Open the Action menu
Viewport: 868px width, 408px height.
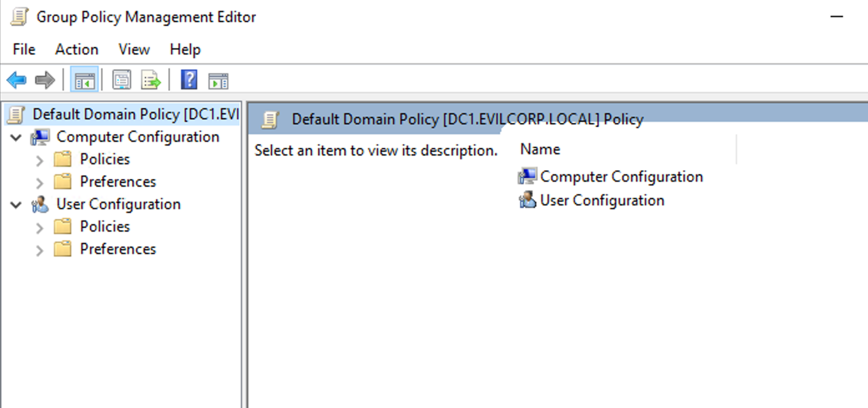pos(76,50)
